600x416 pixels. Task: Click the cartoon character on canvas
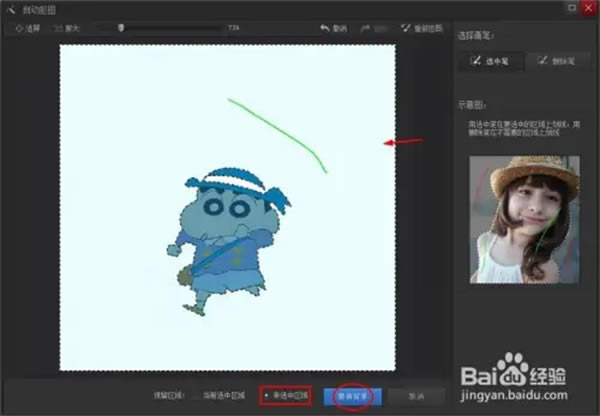click(x=228, y=241)
